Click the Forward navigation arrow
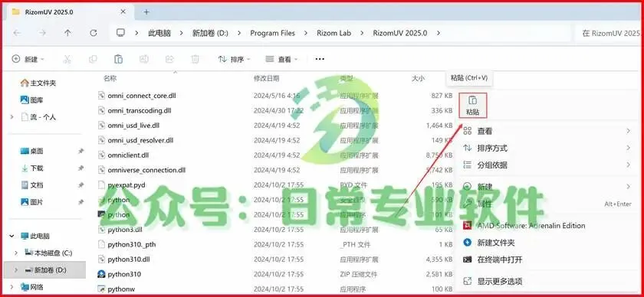The image size is (644, 297). [42, 33]
